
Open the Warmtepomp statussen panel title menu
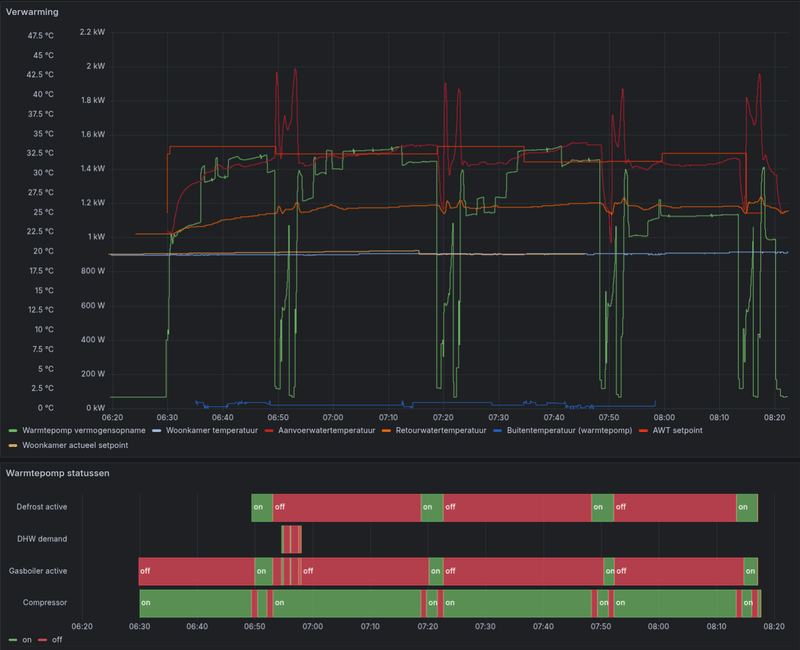[x=58, y=473]
